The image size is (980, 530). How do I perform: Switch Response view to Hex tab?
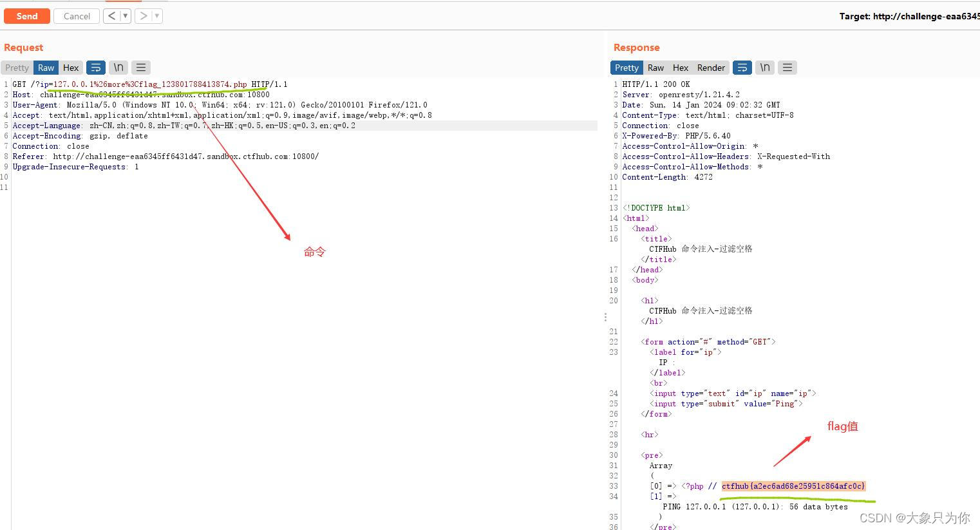coord(681,68)
